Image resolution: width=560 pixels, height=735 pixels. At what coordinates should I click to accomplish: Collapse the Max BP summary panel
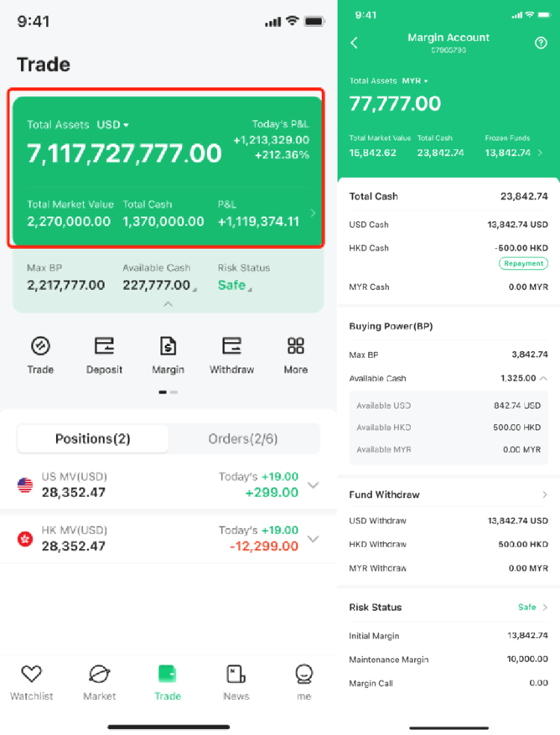click(x=168, y=304)
